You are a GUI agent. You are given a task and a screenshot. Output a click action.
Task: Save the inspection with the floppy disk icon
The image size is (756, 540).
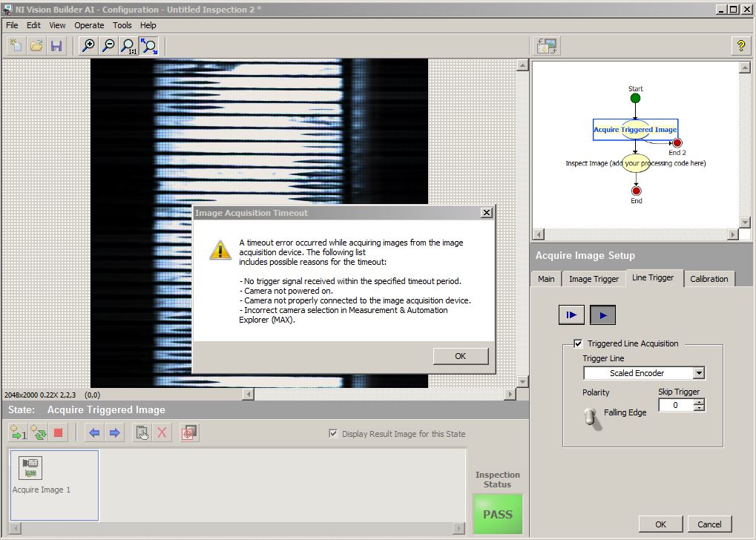[x=56, y=46]
